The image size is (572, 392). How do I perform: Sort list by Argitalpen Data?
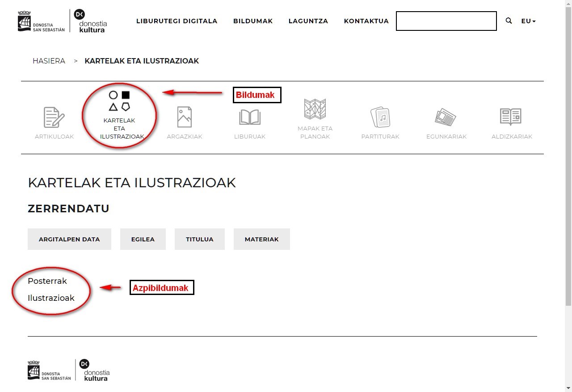click(x=69, y=239)
